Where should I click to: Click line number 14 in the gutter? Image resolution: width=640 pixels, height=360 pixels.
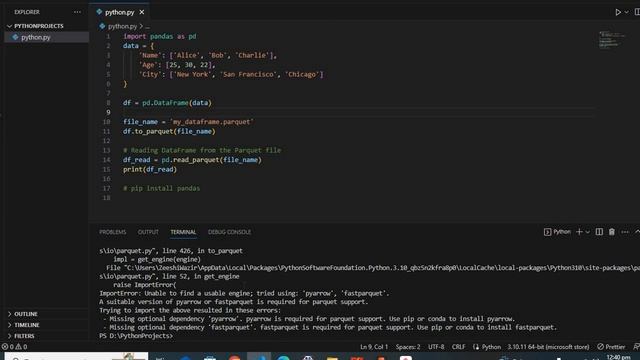[106, 160]
